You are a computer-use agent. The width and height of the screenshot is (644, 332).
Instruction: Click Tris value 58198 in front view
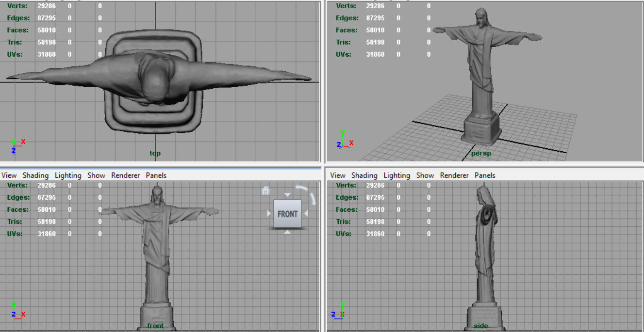47,221
